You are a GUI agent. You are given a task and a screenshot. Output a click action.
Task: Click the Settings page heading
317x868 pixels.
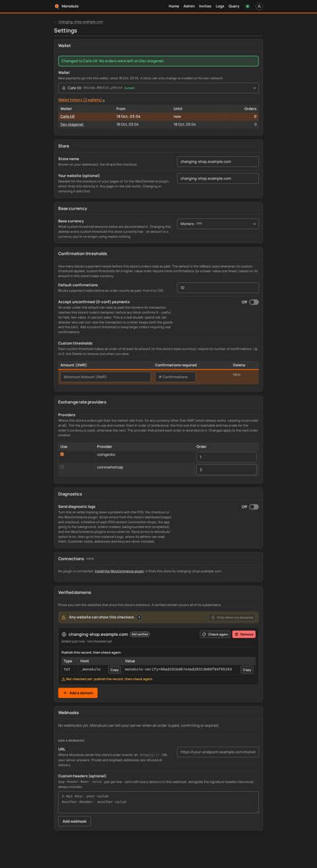(x=65, y=30)
